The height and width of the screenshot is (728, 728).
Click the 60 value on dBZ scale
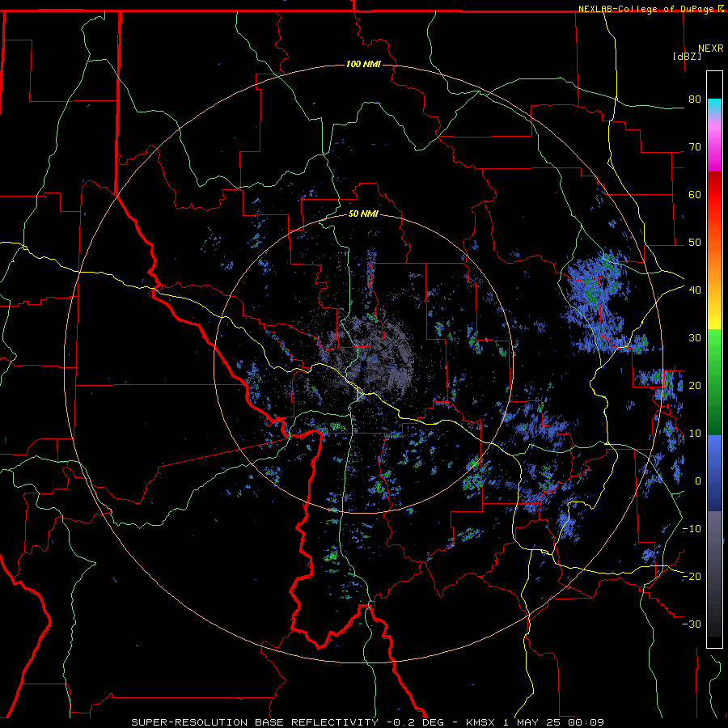click(695, 194)
